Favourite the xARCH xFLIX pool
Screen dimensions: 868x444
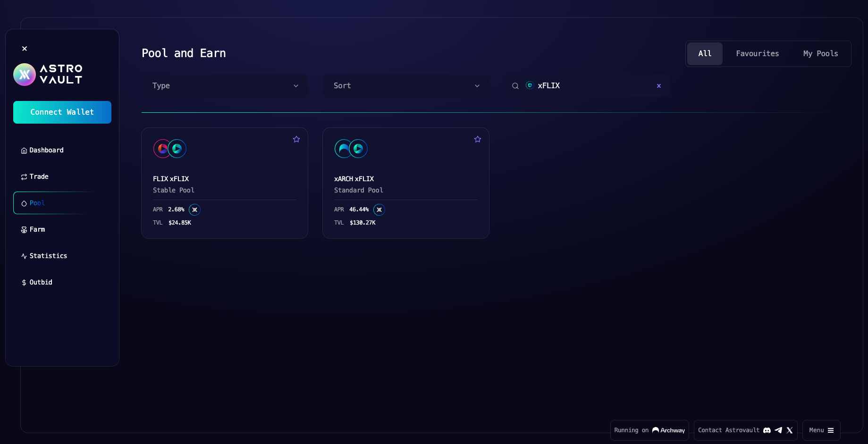tap(478, 139)
